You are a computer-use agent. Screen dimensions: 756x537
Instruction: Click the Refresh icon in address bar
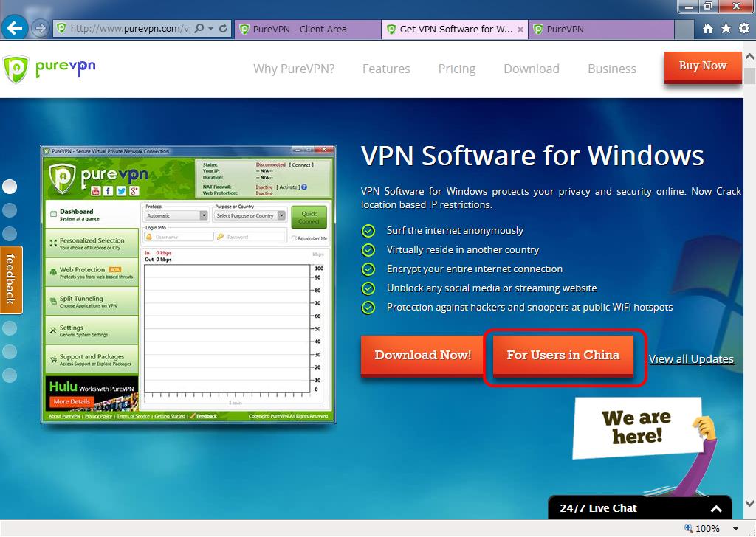pos(223,29)
